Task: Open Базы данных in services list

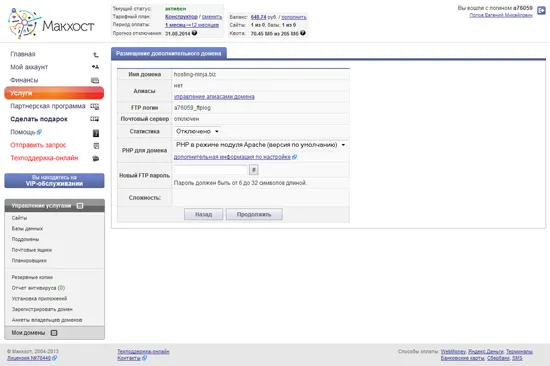Action: pyautogui.click(x=27, y=228)
